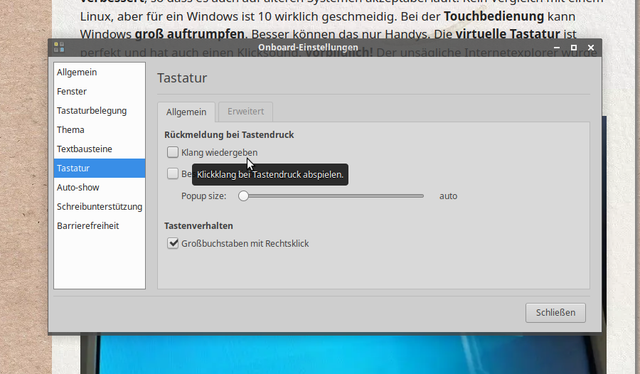Close the Onboard-Einstellungen window
The width and height of the screenshot is (640, 374).
point(591,48)
